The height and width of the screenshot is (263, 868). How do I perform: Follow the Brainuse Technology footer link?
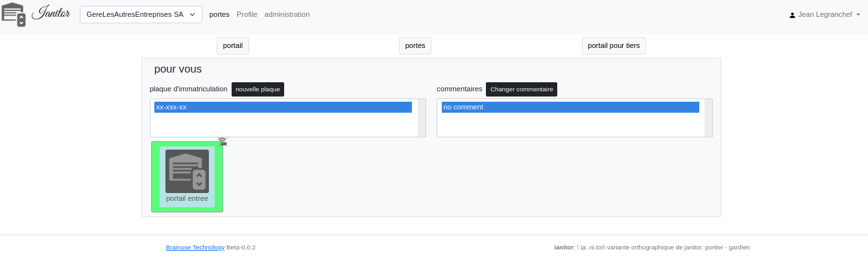coord(195,247)
